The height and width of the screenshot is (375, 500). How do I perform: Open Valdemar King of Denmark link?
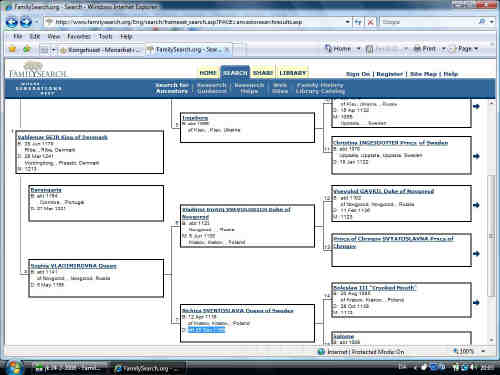click(63, 137)
